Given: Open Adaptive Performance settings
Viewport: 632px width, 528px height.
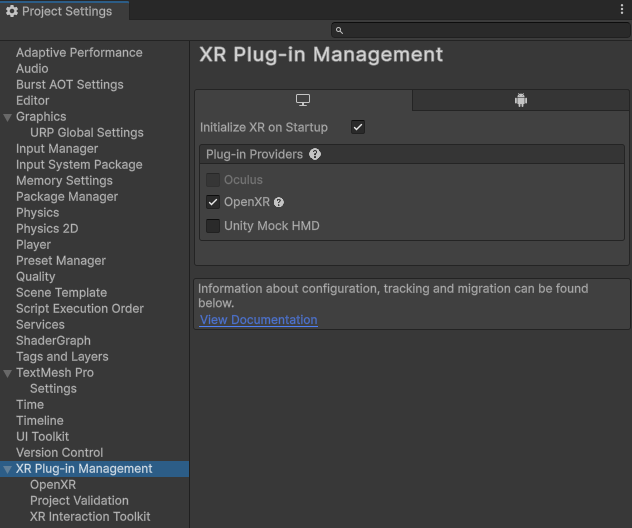Looking at the screenshot, I should 79,52.
